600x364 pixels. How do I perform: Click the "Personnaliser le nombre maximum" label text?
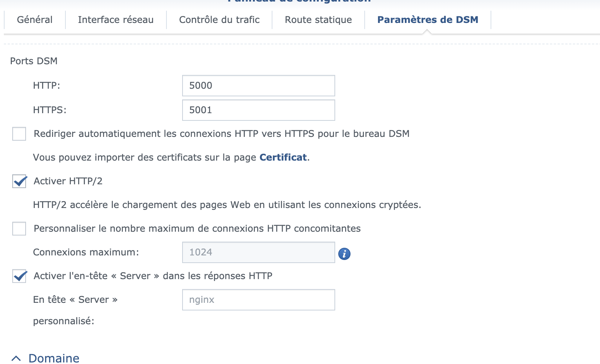click(x=197, y=229)
